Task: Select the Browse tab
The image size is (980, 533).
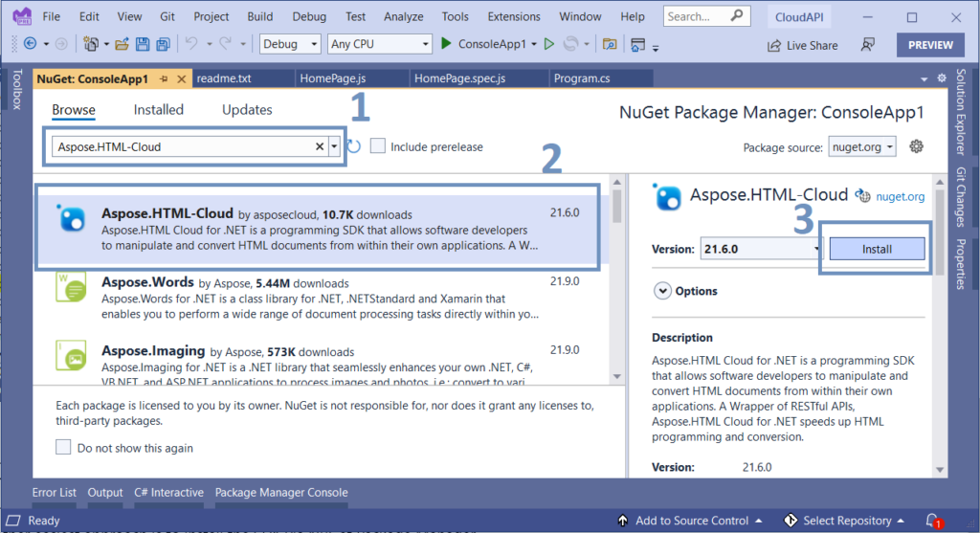Action: pyautogui.click(x=74, y=109)
